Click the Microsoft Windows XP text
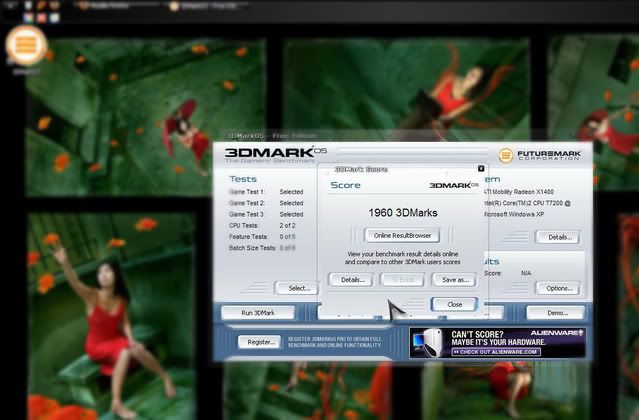Viewport: 639px width, 420px height. [513, 214]
